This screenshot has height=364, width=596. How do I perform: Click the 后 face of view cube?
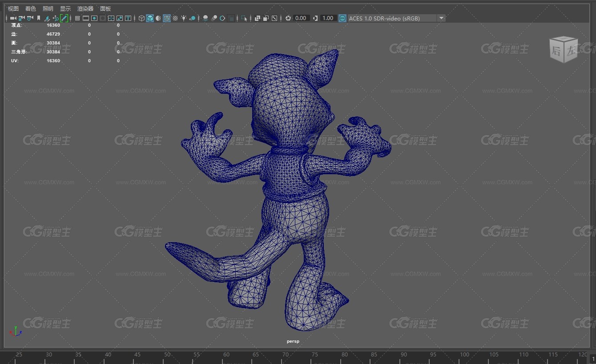pos(557,50)
